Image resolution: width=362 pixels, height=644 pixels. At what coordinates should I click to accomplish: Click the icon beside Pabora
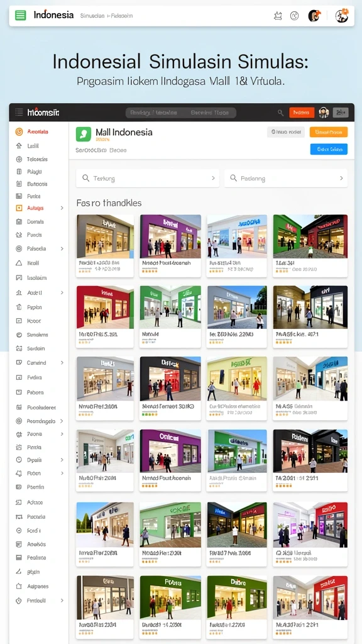click(x=18, y=392)
